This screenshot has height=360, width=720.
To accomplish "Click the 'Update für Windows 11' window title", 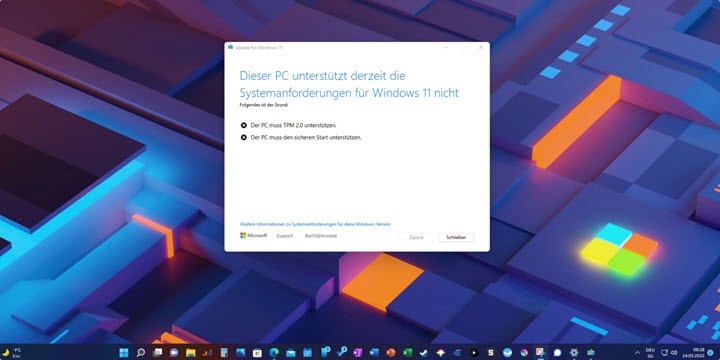I will click(x=259, y=47).
